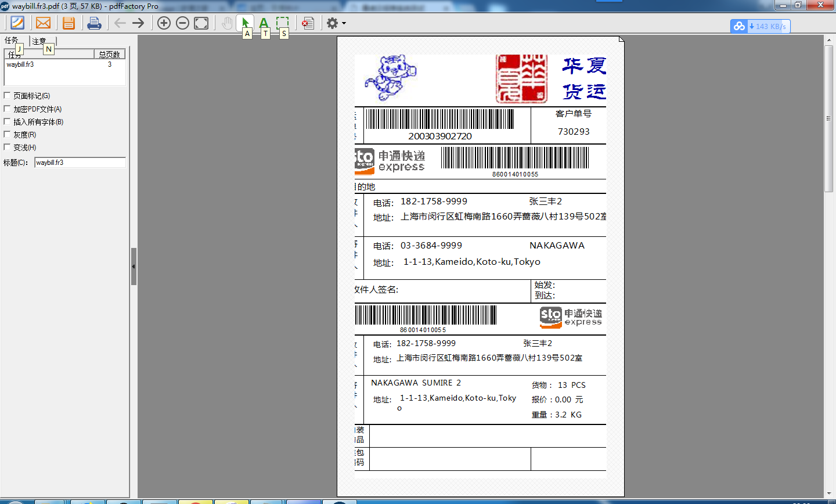Select the green arrow pointer tool
This screenshot has height=504, width=836.
tap(245, 23)
